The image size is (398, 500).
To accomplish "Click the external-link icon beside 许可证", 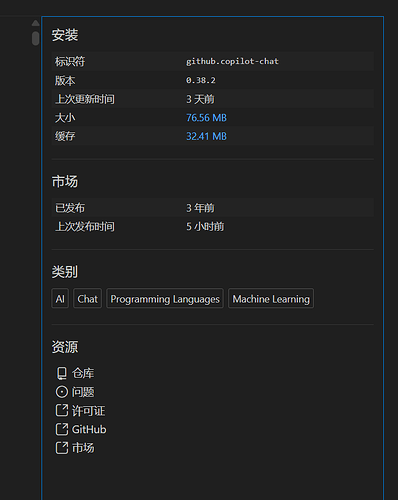I will [61, 410].
